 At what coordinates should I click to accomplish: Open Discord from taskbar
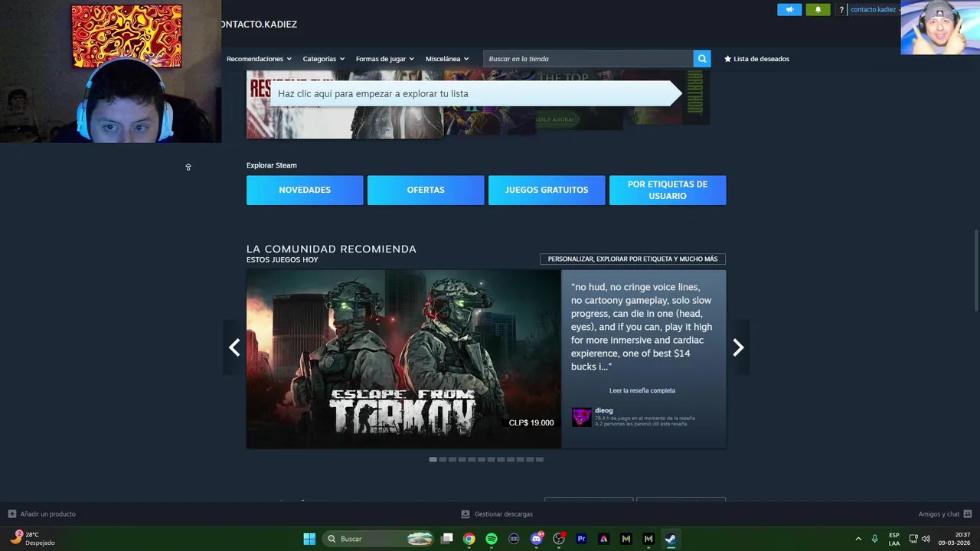pos(537,539)
